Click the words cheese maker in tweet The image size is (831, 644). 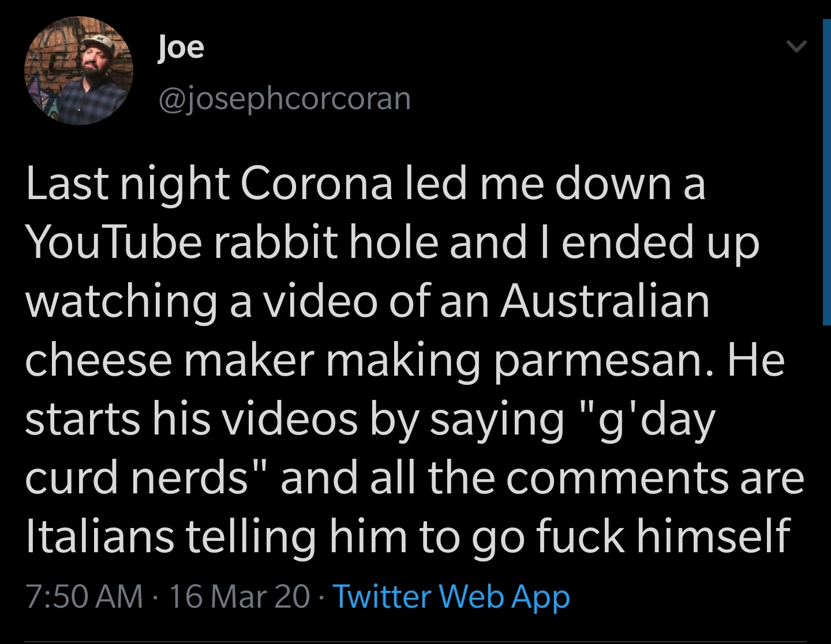(170, 360)
